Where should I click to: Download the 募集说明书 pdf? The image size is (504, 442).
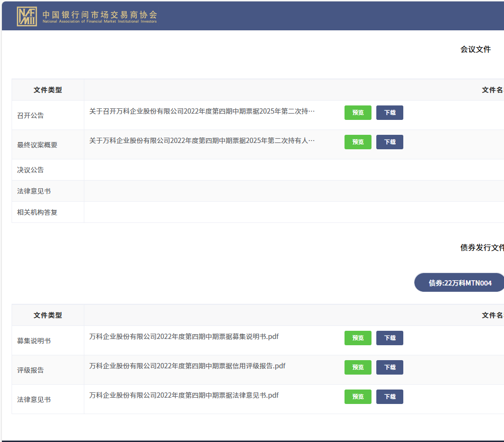pos(390,338)
